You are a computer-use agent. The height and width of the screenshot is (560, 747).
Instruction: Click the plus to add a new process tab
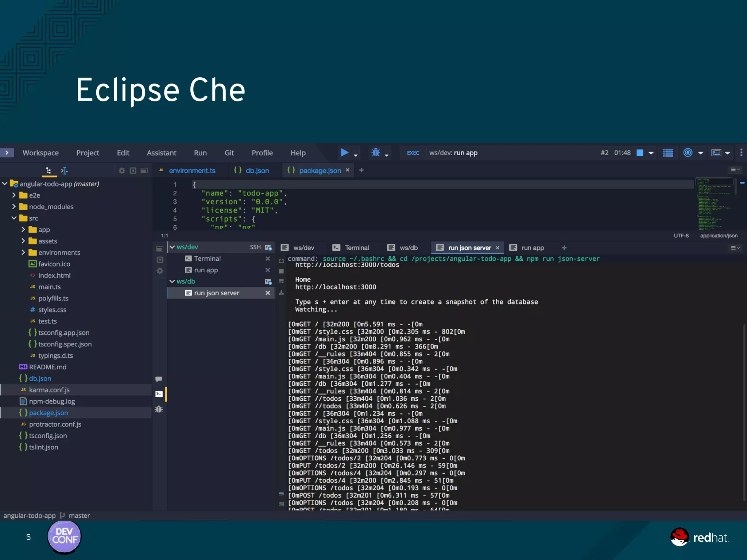[x=564, y=248]
